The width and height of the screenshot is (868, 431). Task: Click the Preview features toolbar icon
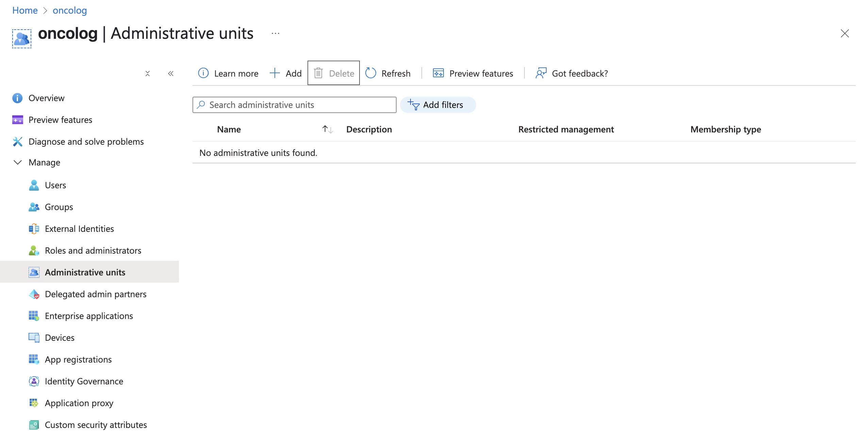click(438, 73)
